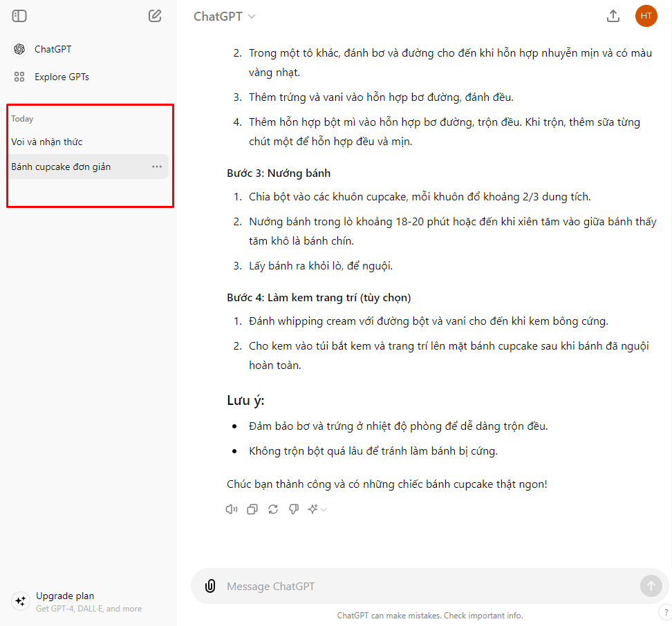The height and width of the screenshot is (626, 672).
Task: Click the 'Get GPT-4, DALL·E, and more' subtitle
Action: click(x=88, y=609)
